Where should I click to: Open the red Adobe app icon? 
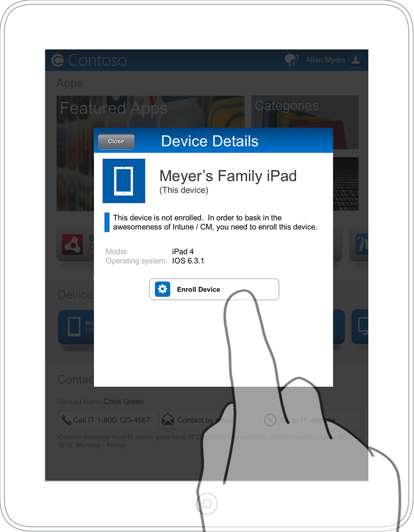pyautogui.click(x=73, y=245)
